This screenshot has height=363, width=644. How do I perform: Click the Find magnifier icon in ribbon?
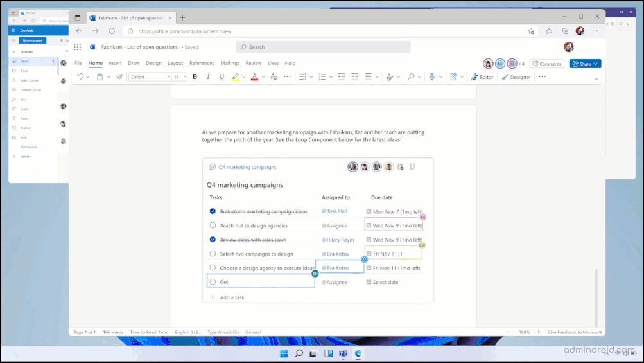tap(411, 76)
